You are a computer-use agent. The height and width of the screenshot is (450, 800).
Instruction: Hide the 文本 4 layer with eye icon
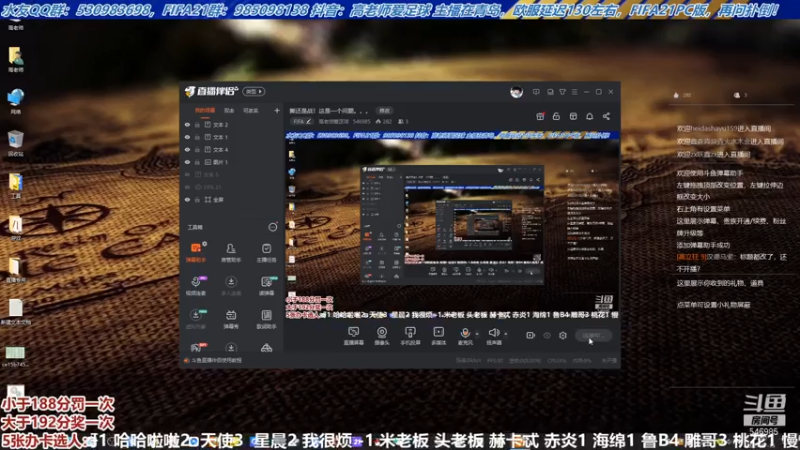coord(187,149)
